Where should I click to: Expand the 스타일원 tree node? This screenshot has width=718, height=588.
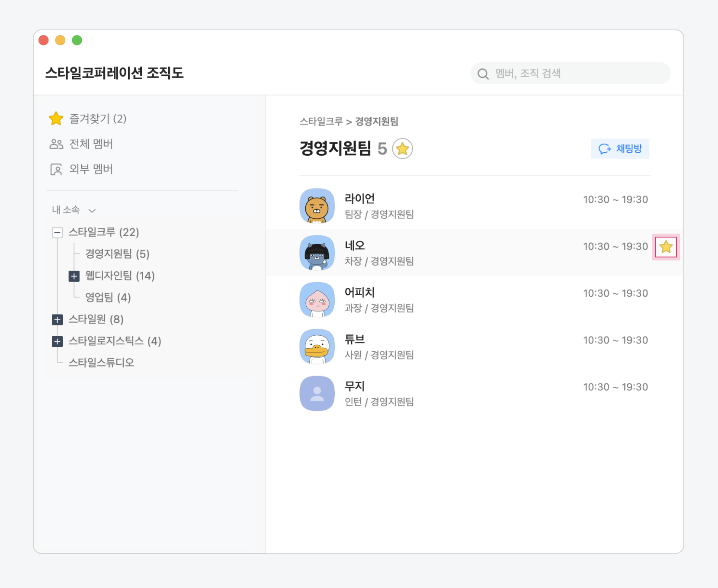click(x=57, y=320)
